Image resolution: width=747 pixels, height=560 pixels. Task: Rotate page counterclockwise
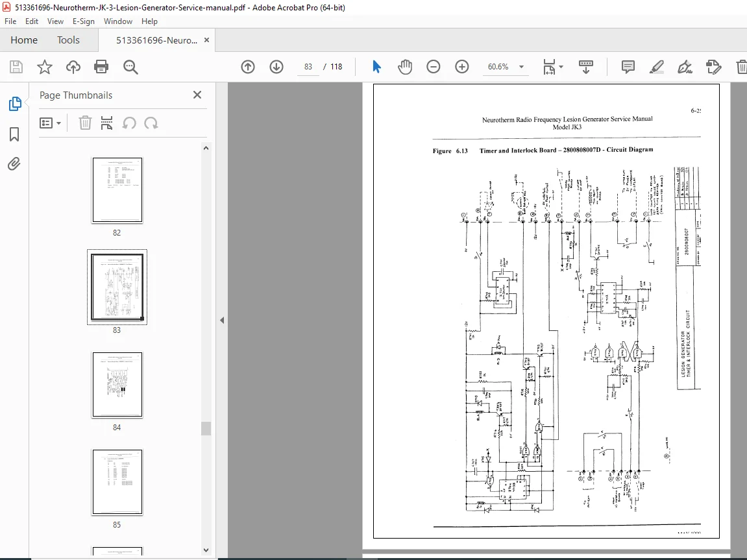(129, 123)
